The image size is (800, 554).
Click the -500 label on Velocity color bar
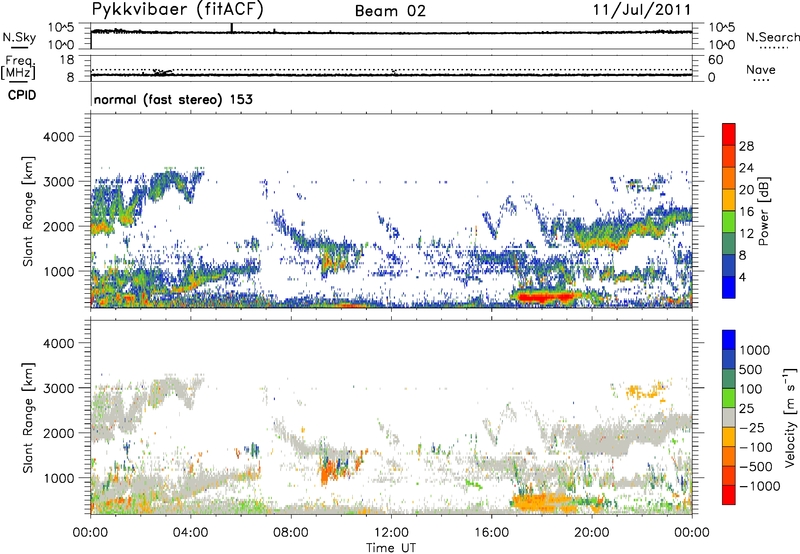(756, 467)
